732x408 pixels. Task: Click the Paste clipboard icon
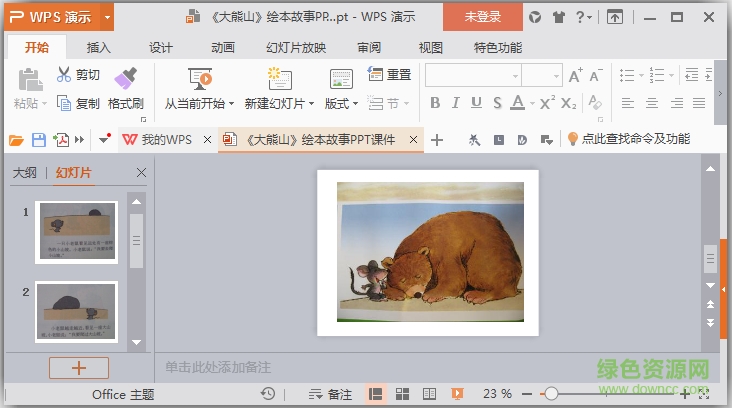tap(30, 79)
